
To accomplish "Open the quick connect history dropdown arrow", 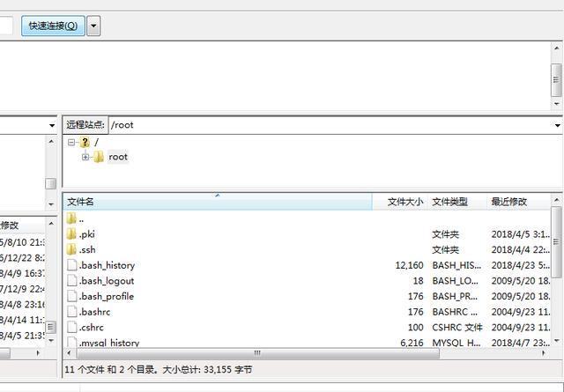I will pyautogui.click(x=93, y=26).
